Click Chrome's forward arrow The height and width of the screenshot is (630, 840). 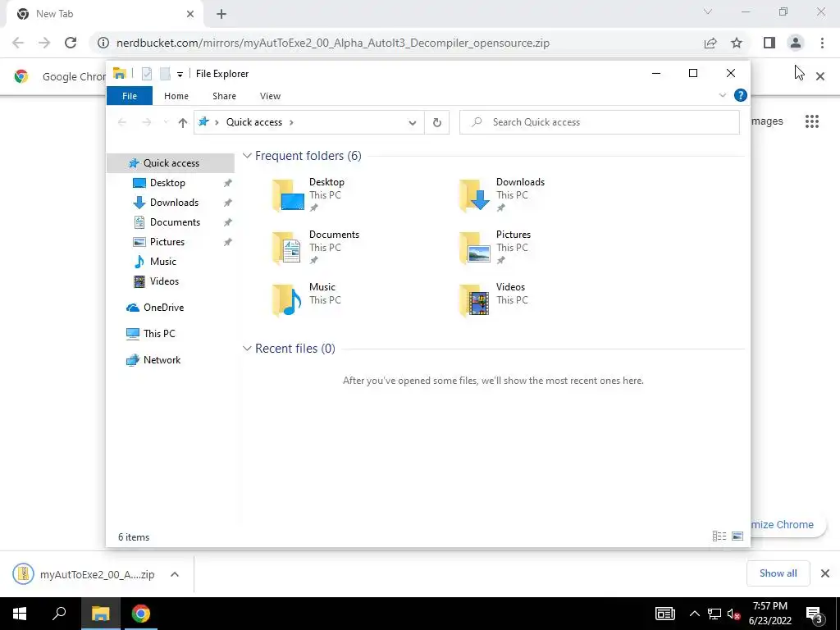(44, 43)
